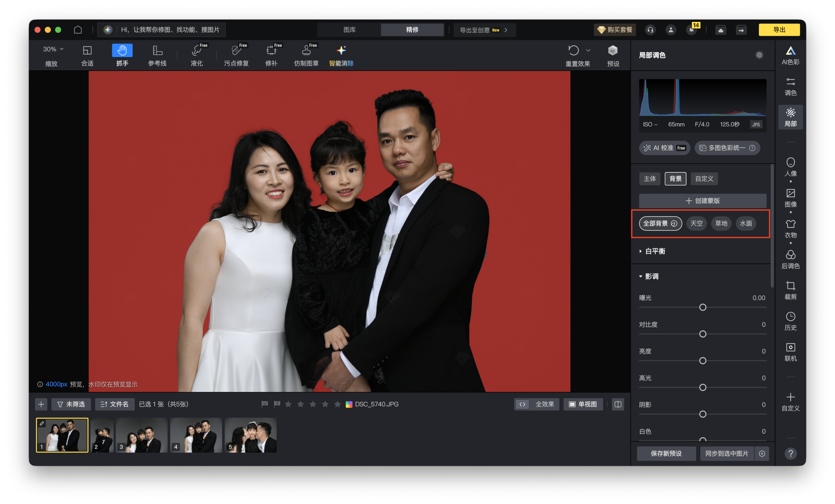The width and height of the screenshot is (835, 504).
Task: Select thumbnail 3 in the filmstrip
Action: (142, 435)
